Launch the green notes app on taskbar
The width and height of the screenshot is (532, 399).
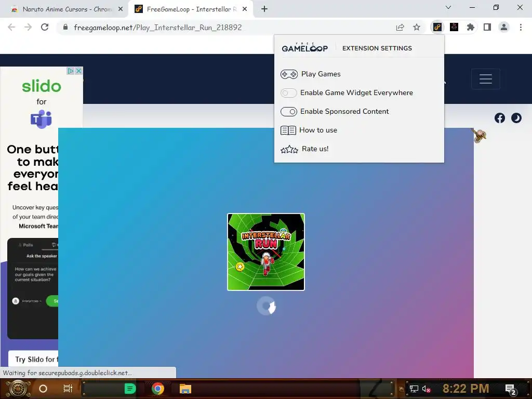tap(130, 389)
